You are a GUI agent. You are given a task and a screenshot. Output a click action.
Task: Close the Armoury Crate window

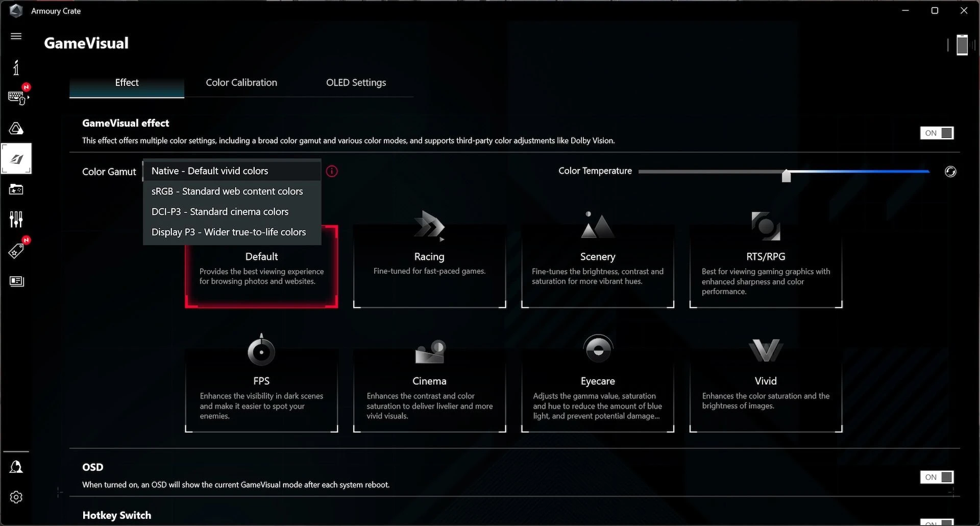964,11
